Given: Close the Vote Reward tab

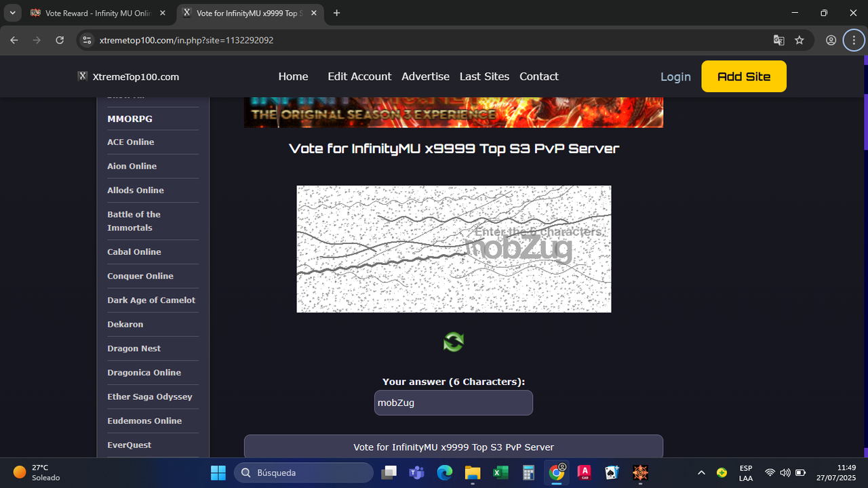Looking at the screenshot, I should point(163,13).
